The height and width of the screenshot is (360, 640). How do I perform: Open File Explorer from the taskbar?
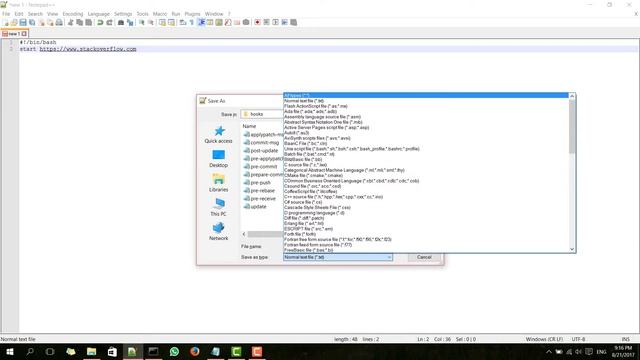click(x=91, y=351)
